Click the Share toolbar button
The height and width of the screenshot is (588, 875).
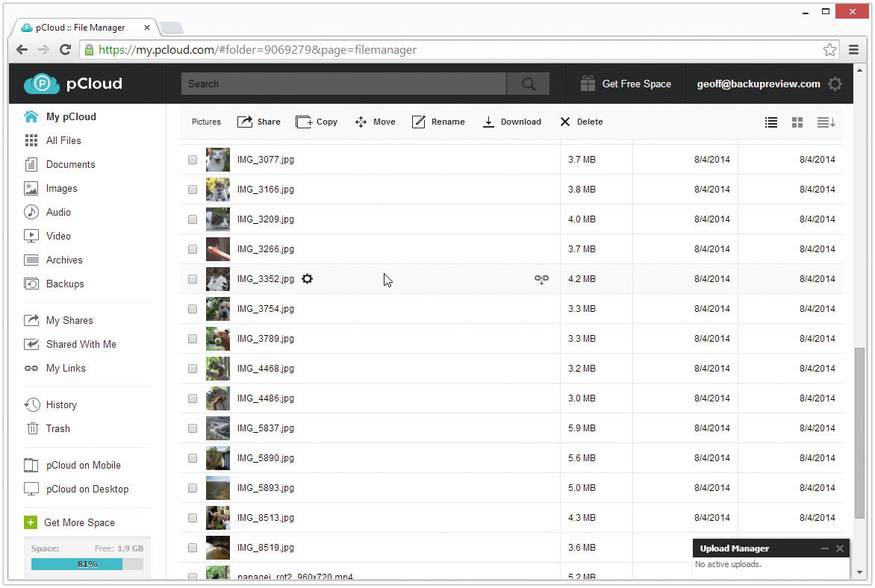point(259,122)
